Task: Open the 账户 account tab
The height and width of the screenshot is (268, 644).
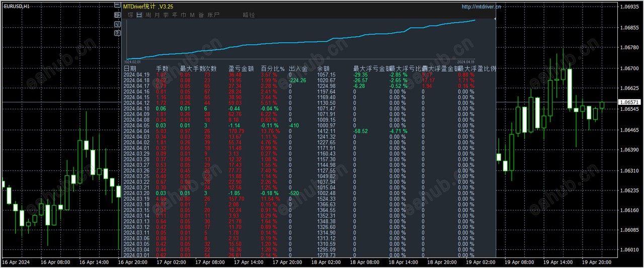Action: coord(213,15)
